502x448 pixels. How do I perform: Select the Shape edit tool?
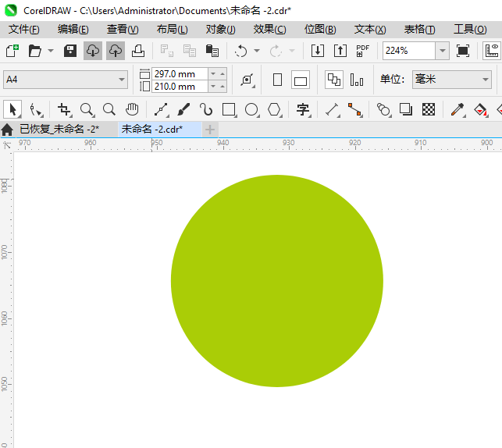[x=35, y=110]
